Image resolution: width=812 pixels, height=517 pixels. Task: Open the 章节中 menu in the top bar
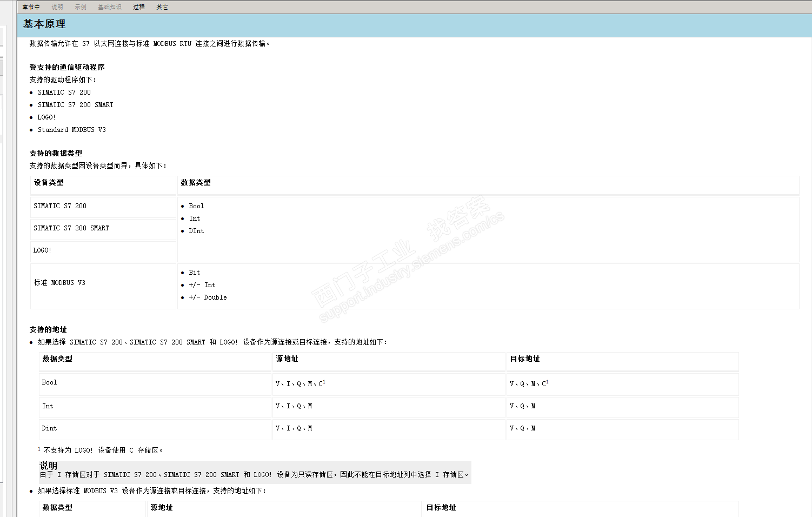31,7
